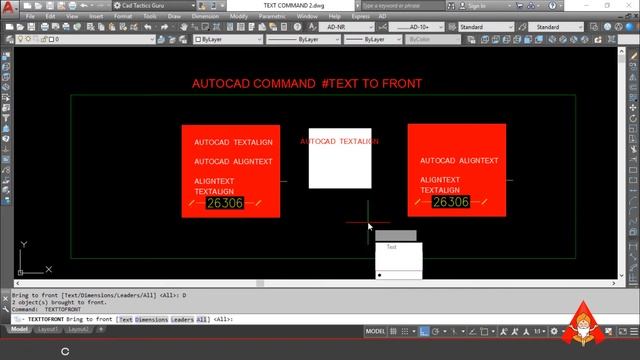
Task: Click the horizontal scrollbar thumb
Action: click(x=260, y=283)
